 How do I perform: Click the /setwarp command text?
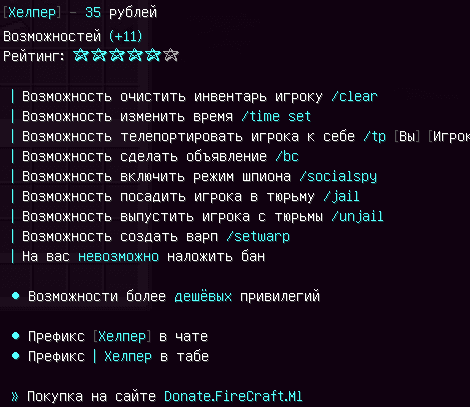click(x=258, y=237)
